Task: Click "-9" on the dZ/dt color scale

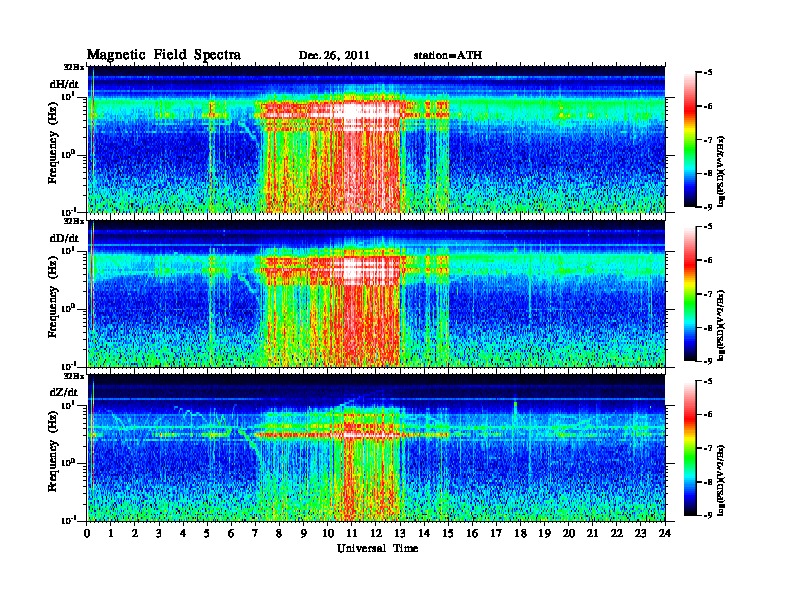Action: (x=709, y=515)
